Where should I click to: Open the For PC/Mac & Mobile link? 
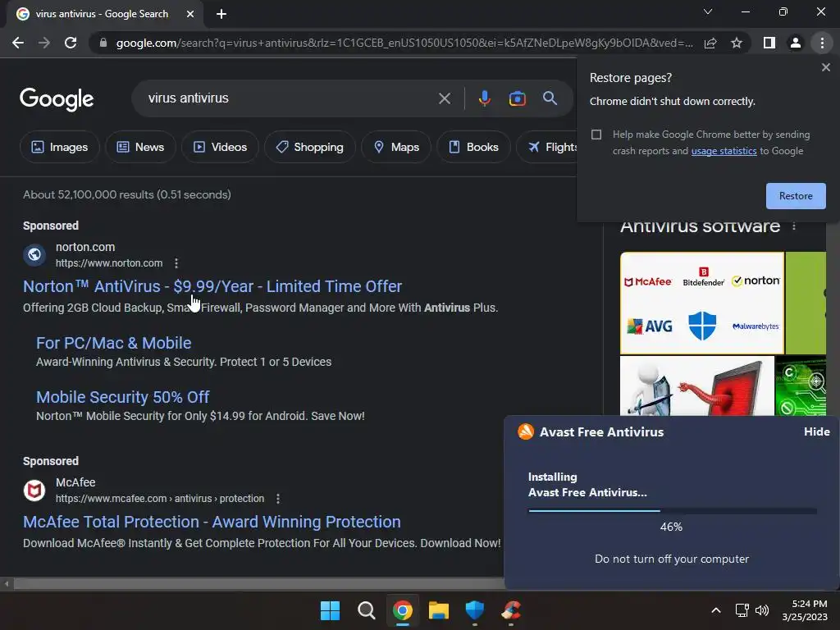113,343
